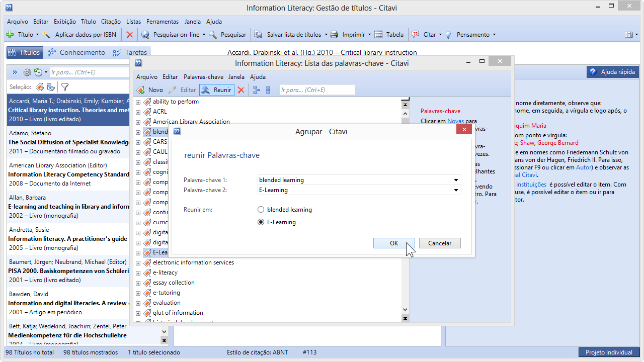The height and width of the screenshot is (362, 644).
Task: Click red delete X in main toolbar
Action: (x=130, y=35)
